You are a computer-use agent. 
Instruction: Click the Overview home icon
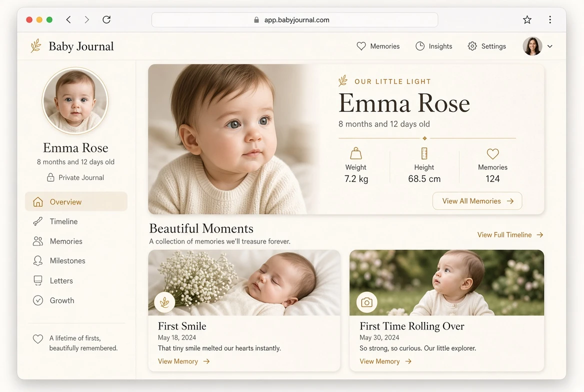[38, 201]
